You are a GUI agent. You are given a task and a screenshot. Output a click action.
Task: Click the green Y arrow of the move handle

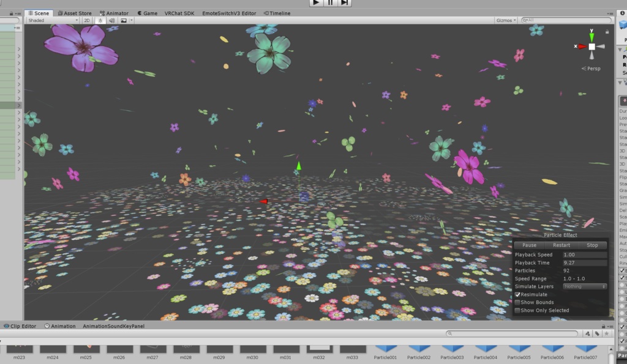tap(299, 165)
